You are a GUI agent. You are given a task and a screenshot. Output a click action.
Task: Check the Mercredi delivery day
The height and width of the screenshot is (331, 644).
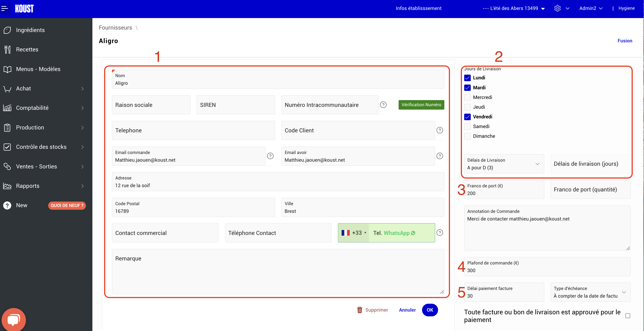(467, 97)
